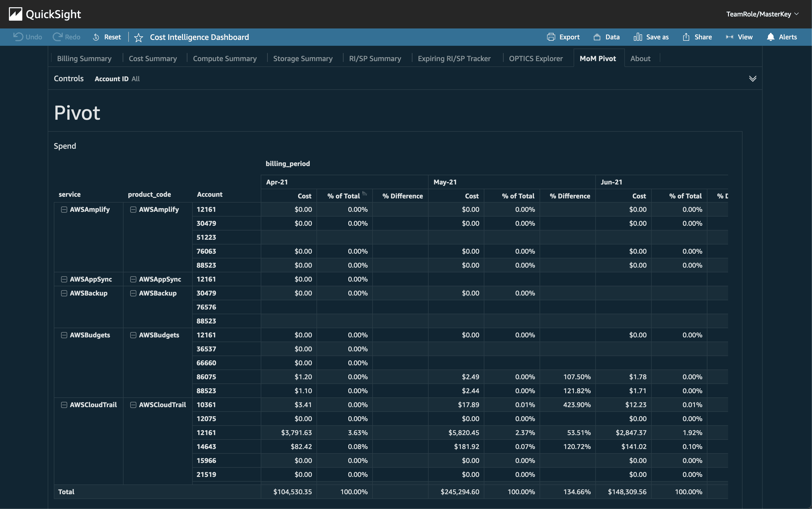This screenshot has width=812, height=509.
Task: Collapse the AWSBackup service row
Action: 64,293
